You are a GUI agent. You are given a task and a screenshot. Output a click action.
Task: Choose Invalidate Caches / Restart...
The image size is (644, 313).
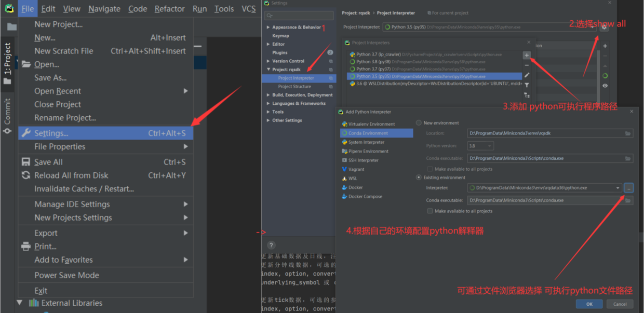click(x=106, y=189)
